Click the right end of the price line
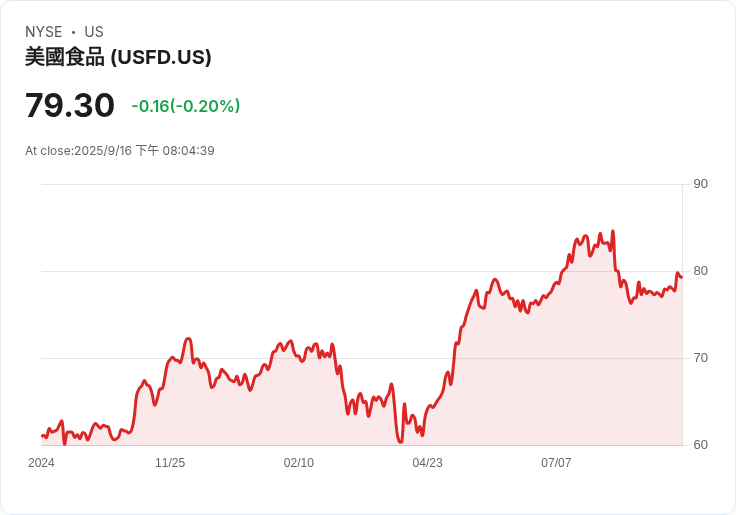The width and height of the screenshot is (736, 515). tap(681, 276)
